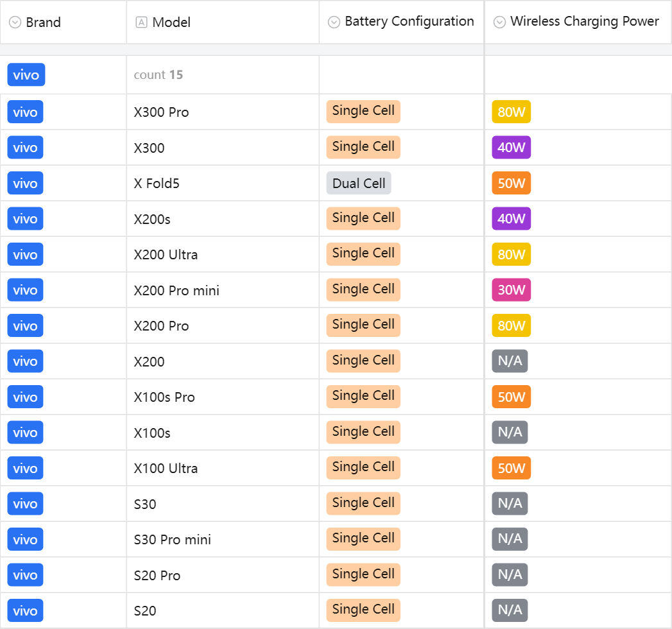
Task: Select the X100s Pro model cell
Action: coord(223,397)
